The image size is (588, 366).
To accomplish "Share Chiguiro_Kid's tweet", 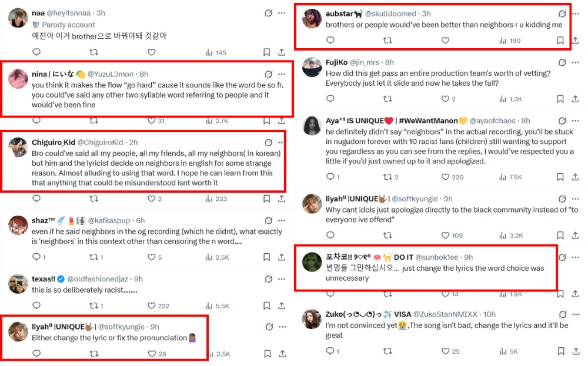I will (x=282, y=199).
